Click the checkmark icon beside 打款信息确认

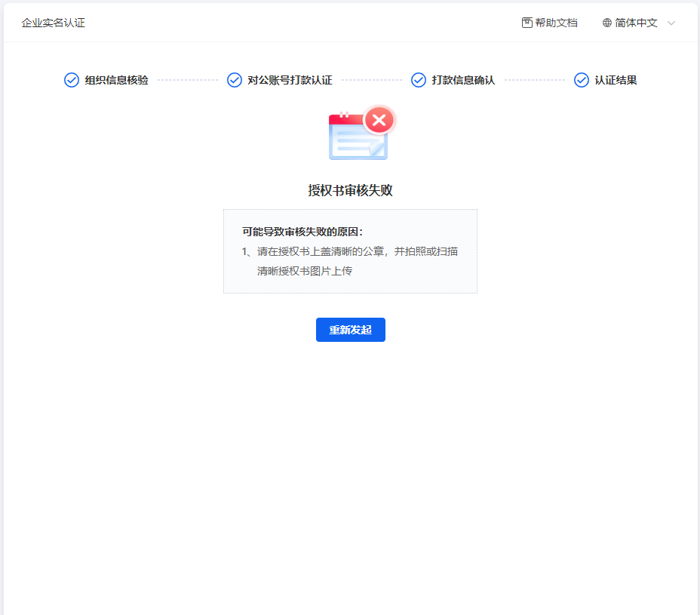[419, 80]
